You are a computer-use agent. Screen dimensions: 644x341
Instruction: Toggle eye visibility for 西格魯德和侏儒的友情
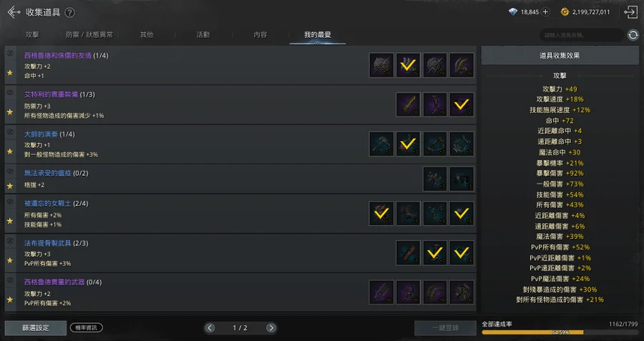click(10, 54)
